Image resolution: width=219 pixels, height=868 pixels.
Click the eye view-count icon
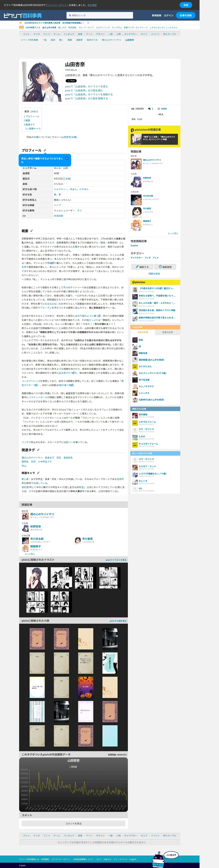pyautogui.click(x=133, y=109)
